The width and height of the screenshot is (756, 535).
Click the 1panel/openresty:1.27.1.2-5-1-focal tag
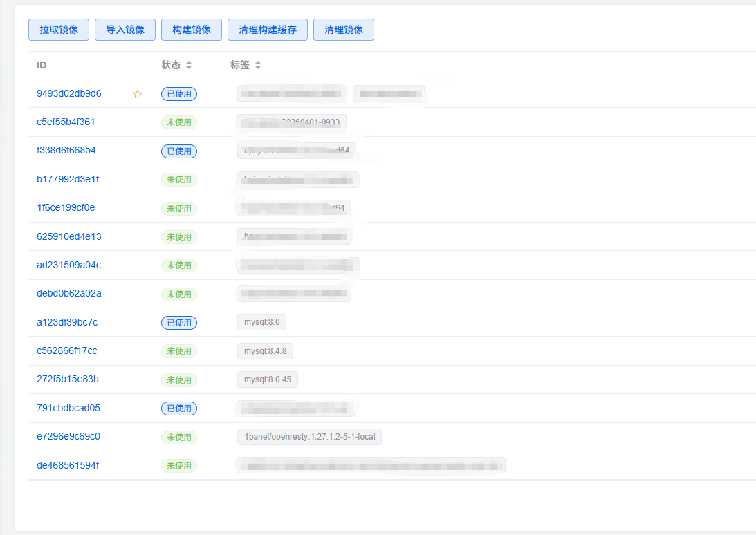(309, 437)
